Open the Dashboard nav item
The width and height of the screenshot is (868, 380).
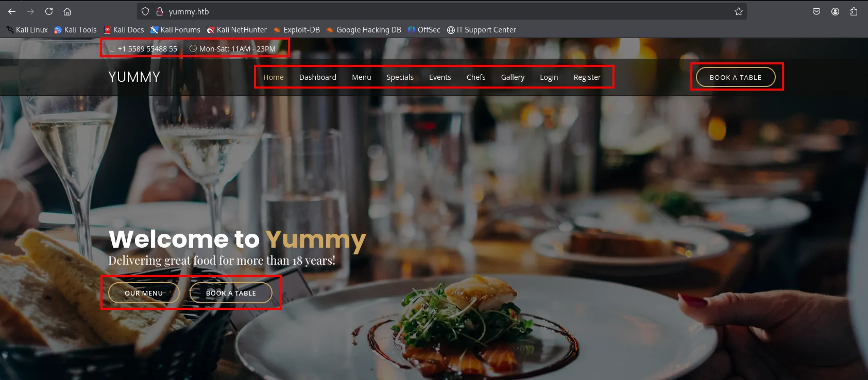point(318,77)
